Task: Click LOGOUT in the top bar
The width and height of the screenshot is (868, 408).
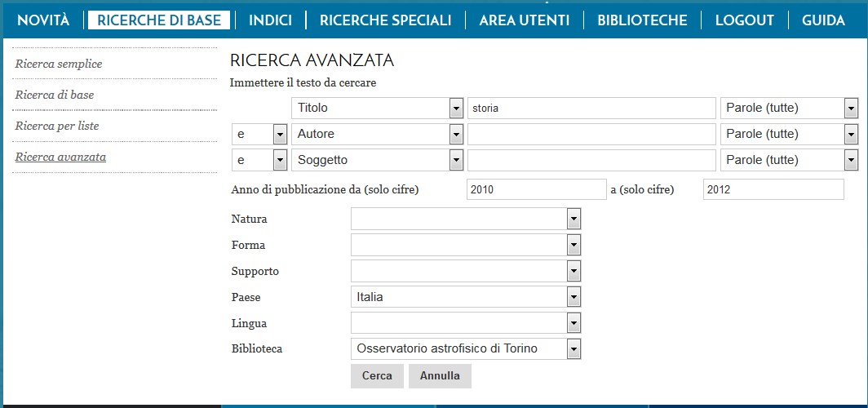Action: click(745, 20)
